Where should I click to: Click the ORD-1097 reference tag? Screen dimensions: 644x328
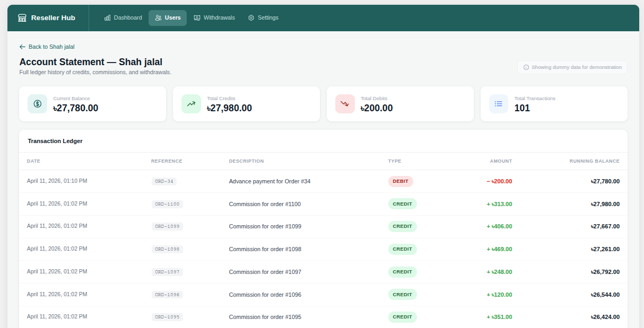pos(167,272)
